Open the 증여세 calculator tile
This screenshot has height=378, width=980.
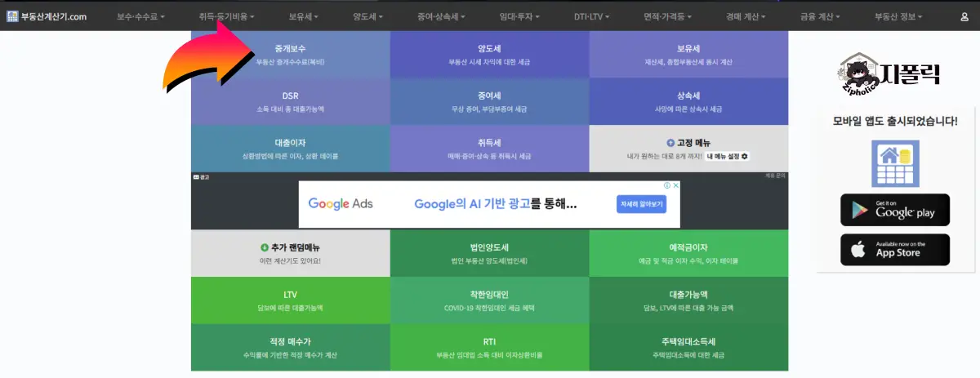coord(489,101)
